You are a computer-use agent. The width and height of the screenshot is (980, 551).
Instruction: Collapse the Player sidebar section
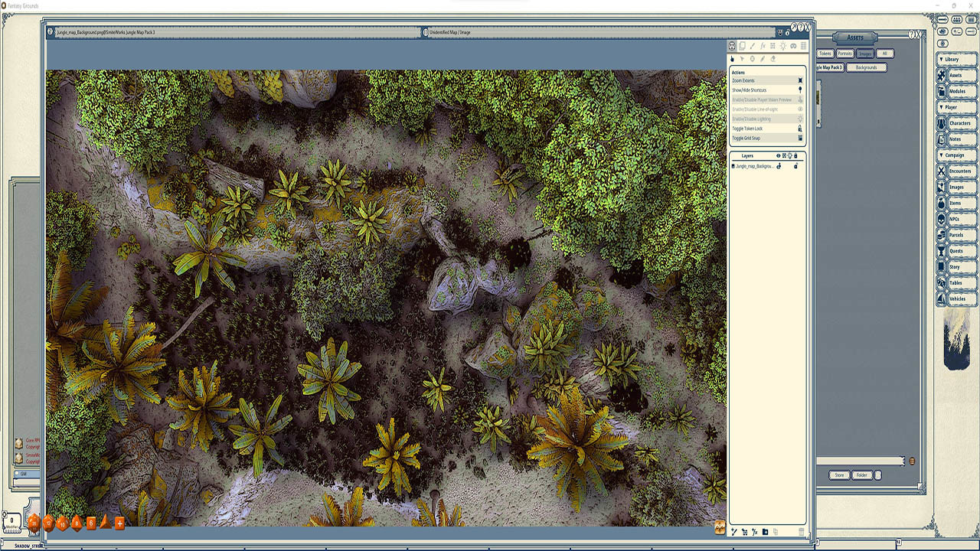(942, 107)
